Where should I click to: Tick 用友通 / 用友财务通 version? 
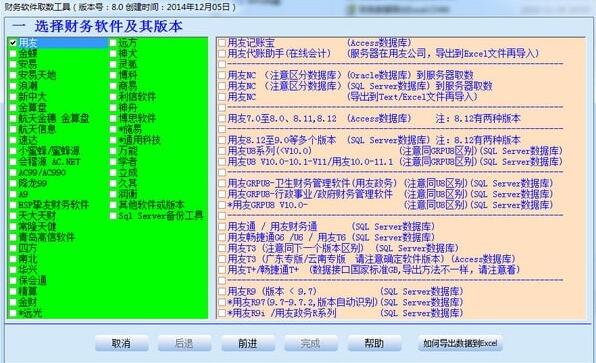click(x=222, y=227)
